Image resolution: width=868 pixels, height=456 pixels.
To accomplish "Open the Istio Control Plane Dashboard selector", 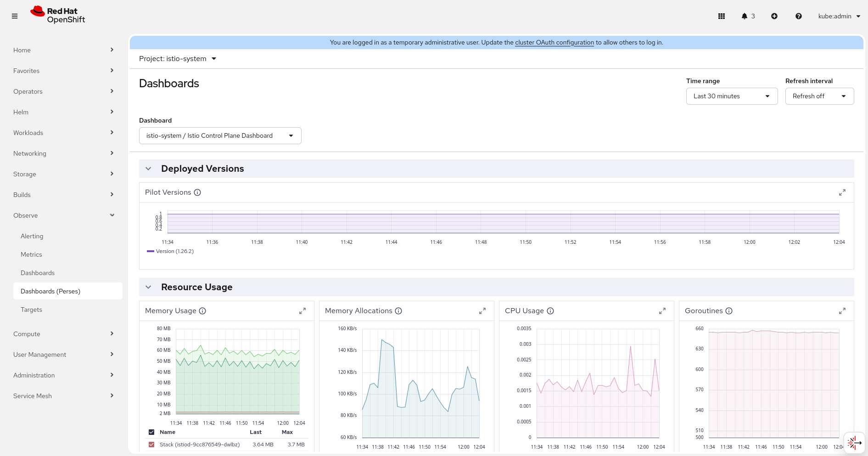I will pos(220,136).
